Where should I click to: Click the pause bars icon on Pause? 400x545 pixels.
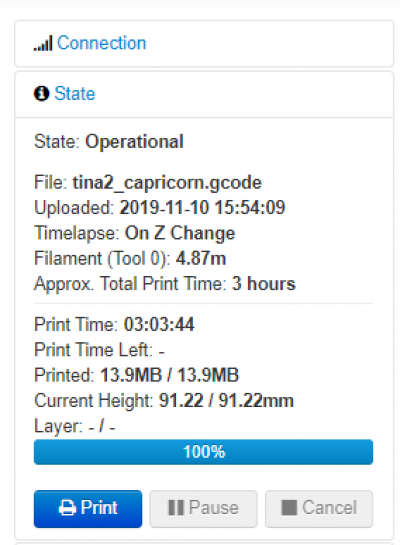(176, 508)
